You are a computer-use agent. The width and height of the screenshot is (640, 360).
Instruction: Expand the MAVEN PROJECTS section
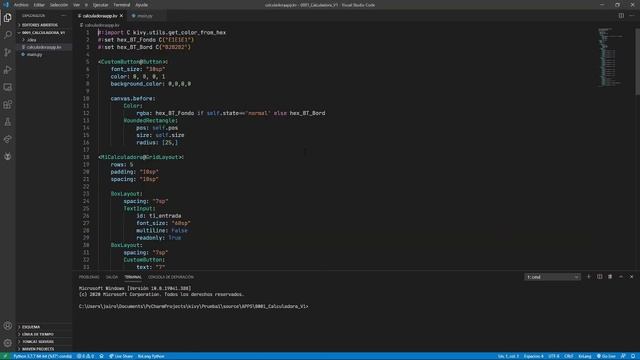point(38,349)
